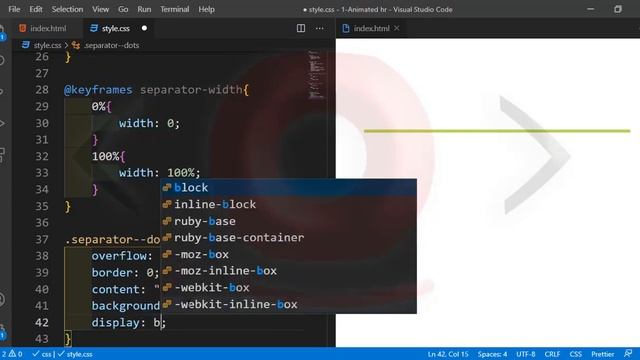
Task: Open the File menu
Action: (14, 9)
